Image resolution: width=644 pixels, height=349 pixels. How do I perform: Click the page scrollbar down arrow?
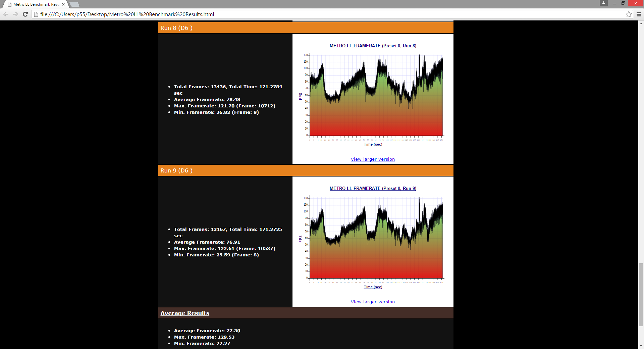click(x=641, y=346)
